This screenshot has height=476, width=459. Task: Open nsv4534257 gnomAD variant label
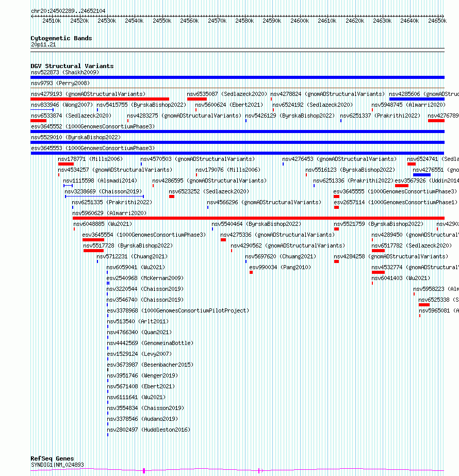115,170
